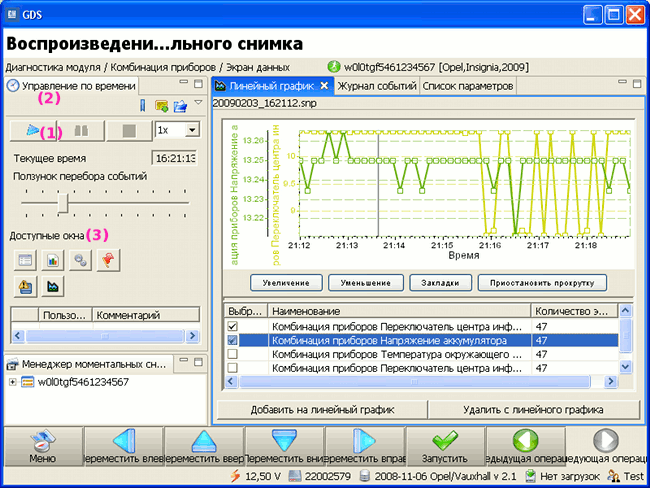Click the Уменьшение zoom out button
This screenshot has height=488, width=650.
tap(366, 283)
